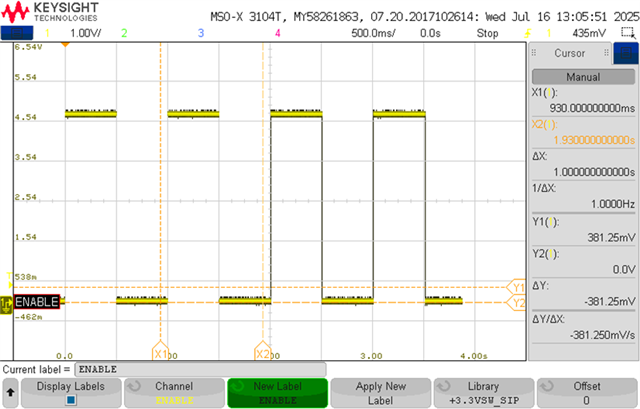The height and width of the screenshot is (409, 640).
Task: Click the Keysight Technologies logo
Action: (x=50, y=12)
